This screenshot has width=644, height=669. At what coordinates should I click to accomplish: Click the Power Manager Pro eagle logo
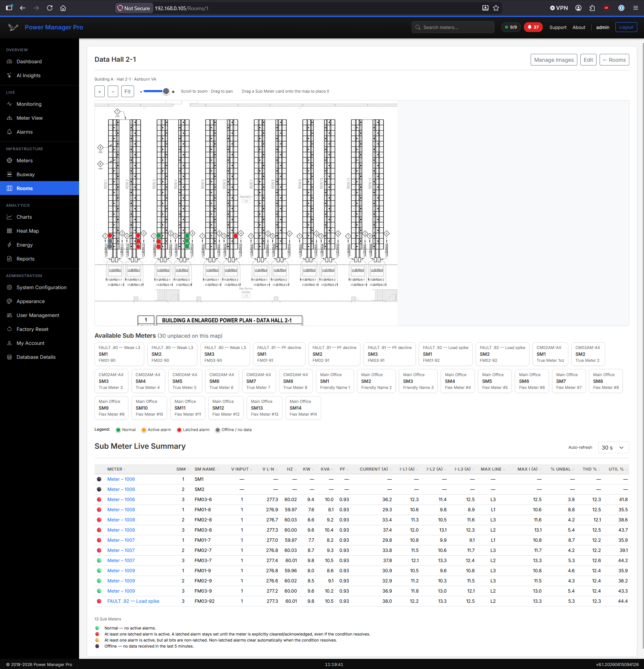(x=13, y=27)
